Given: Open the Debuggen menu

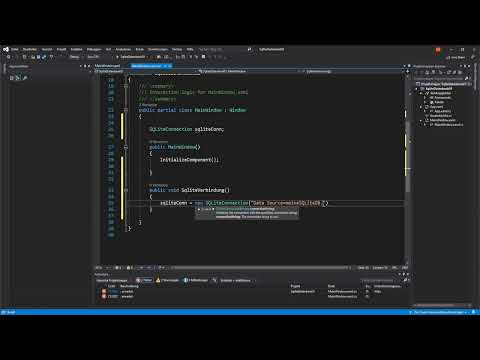Looking at the screenshot, I should tap(94, 49).
